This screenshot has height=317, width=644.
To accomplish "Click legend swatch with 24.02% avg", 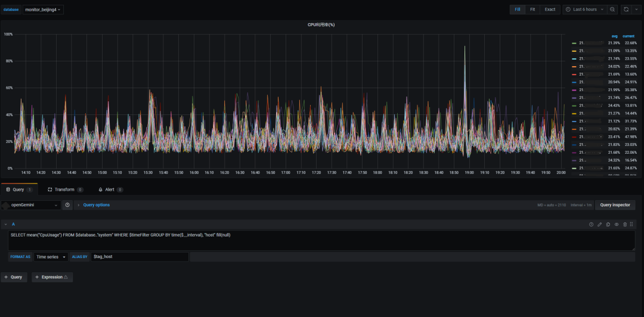I will click(x=574, y=67).
